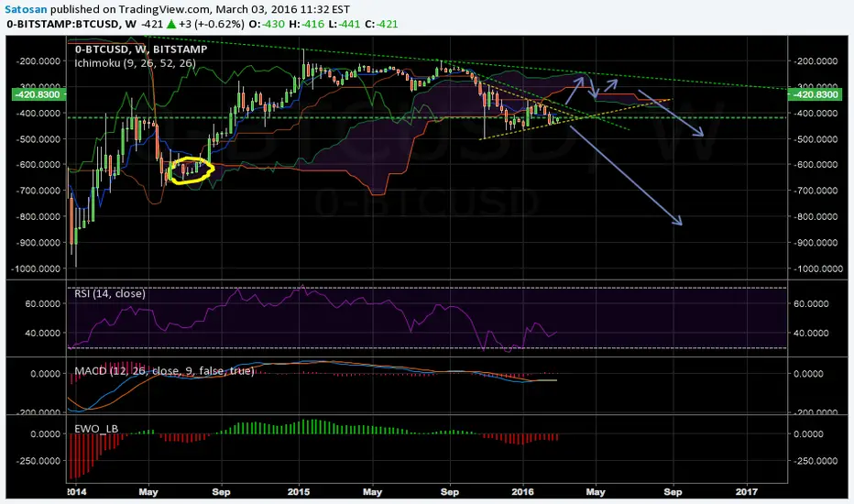This screenshot has height=504, width=854.
Task: Open the Ichimoku (9, 26, 52, 26) indicator legend
Action: click(135, 63)
